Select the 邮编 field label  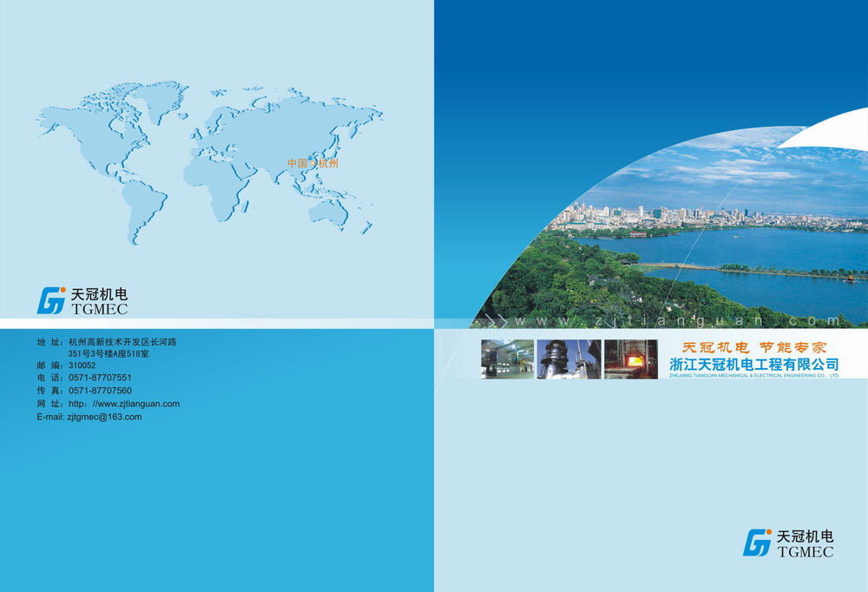tap(49, 365)
